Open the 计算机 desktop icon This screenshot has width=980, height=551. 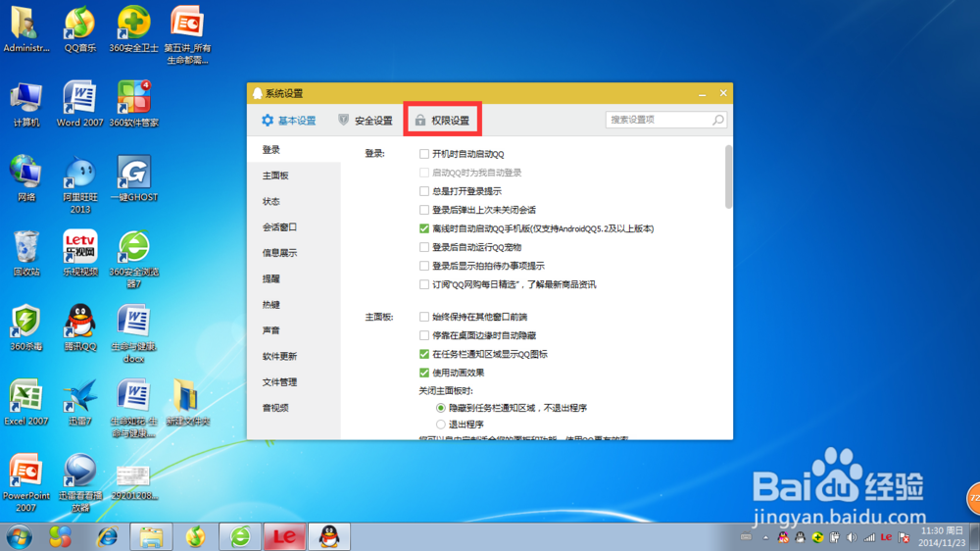pos(25,104)
